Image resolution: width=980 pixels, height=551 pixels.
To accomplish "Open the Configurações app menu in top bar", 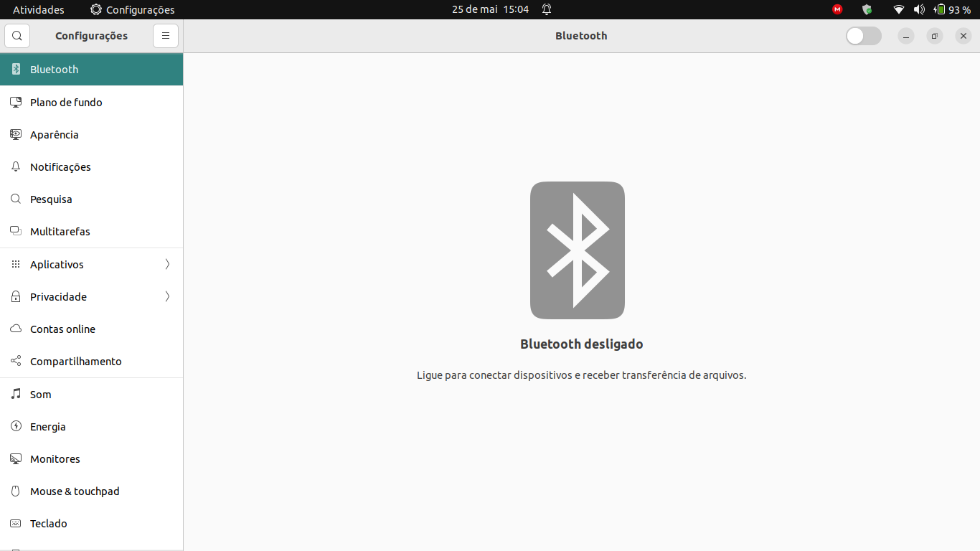I will click(133, 9).
